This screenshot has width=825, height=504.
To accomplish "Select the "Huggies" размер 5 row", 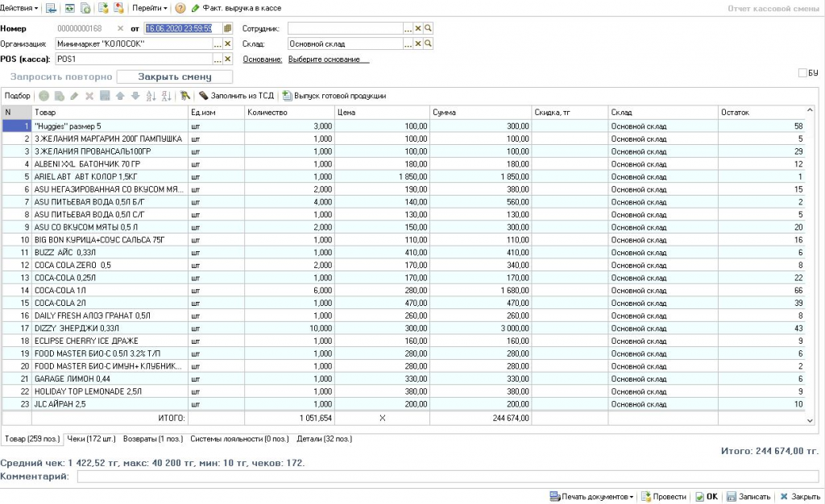I will tap(404, 126).
